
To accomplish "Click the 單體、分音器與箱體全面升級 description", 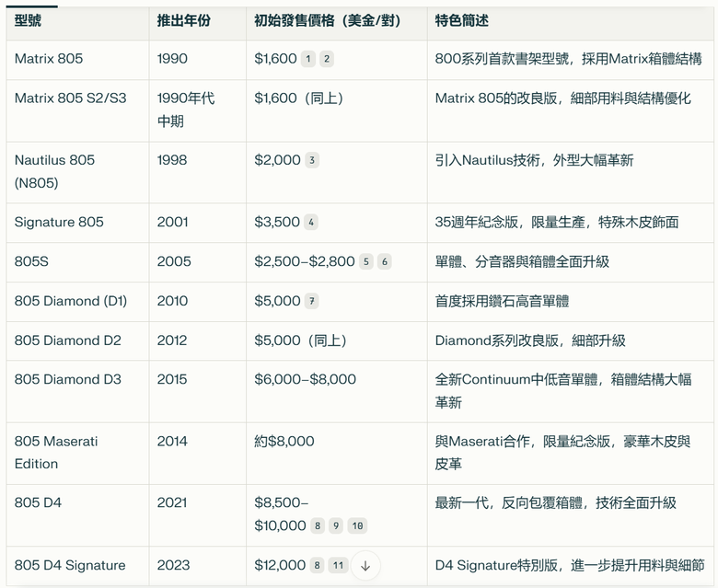I will coord(522,261).
